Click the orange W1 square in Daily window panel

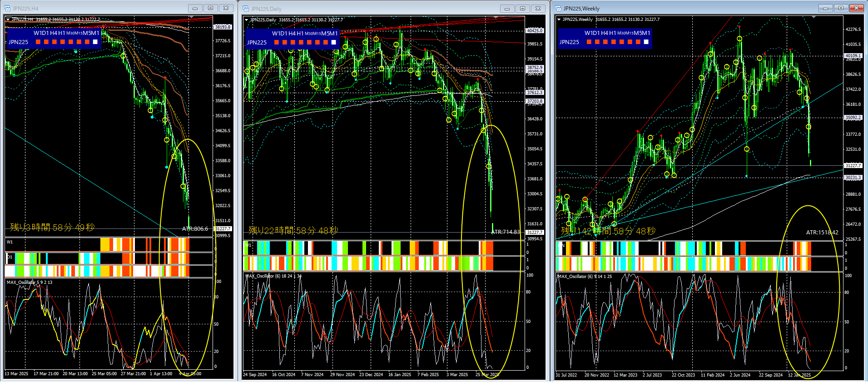pyautogui.click(x=277, y=42)
